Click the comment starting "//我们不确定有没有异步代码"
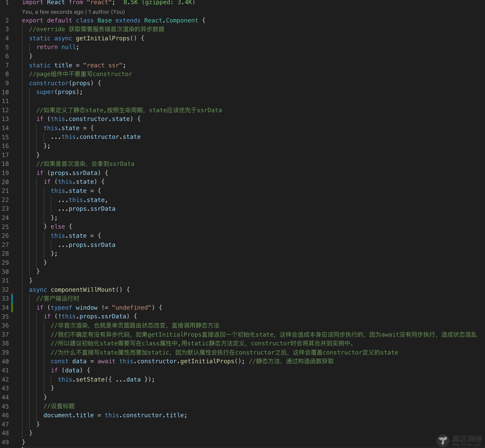This screenshot has height=448, width=485. point(264,335)
